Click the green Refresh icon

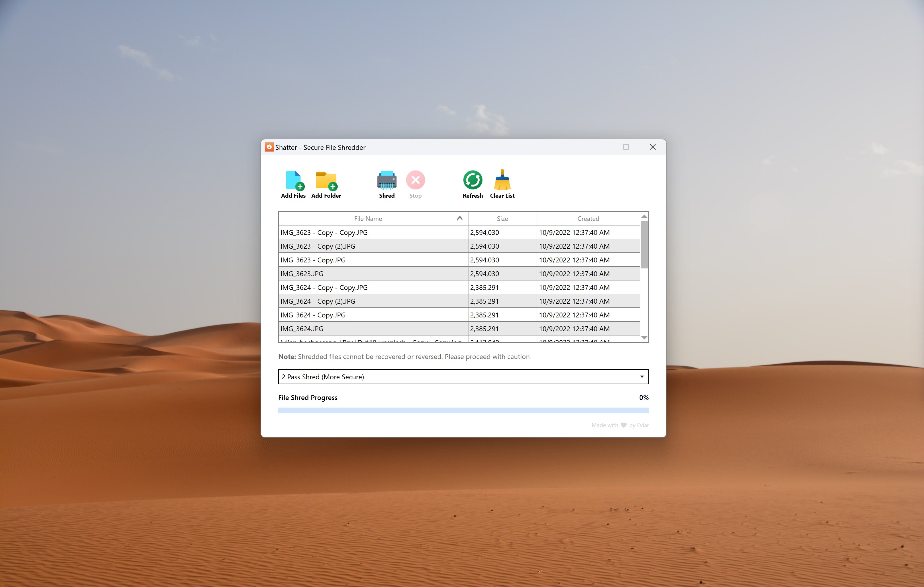pyautogui.click(x=472, y=180)
